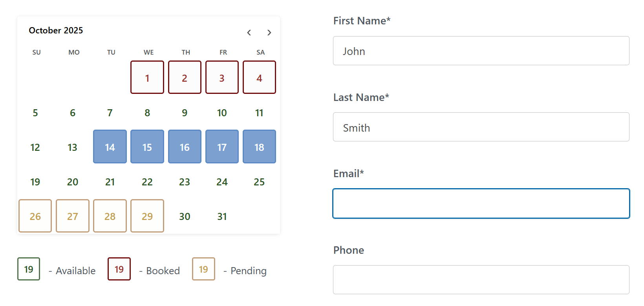Pick pending date October 29
The width and height of the screenshot is (644, 306).
[147, 216]
